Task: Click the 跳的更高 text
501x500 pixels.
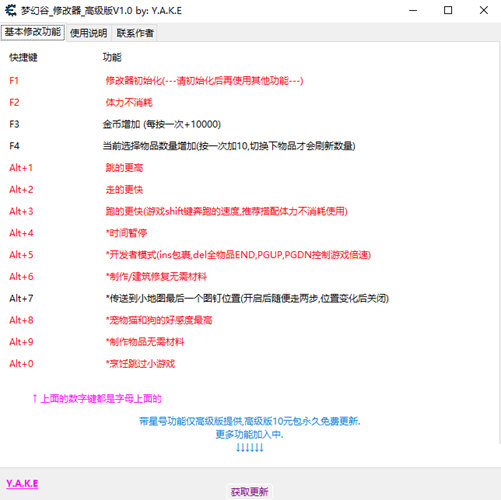Action: (x=124, y=168)
